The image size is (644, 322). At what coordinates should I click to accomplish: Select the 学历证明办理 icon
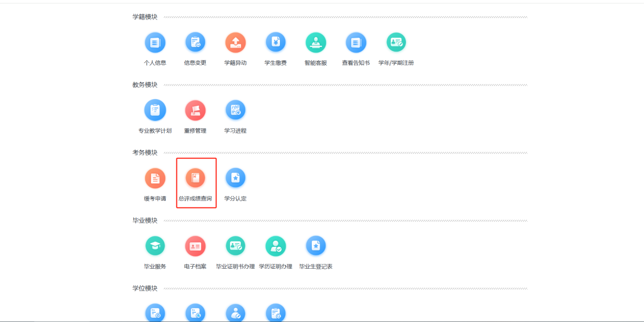tap(276, 246)
